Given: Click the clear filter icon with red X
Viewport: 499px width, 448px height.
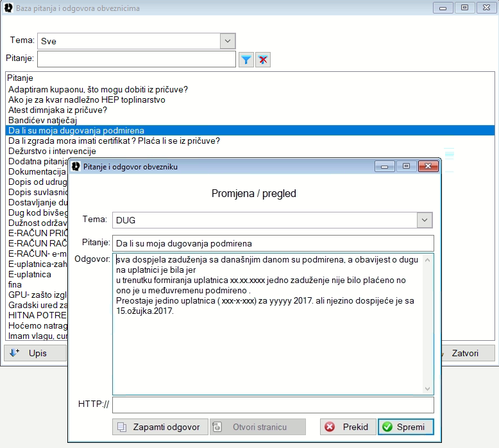Looking at the screenshot, I should (262, 60).
